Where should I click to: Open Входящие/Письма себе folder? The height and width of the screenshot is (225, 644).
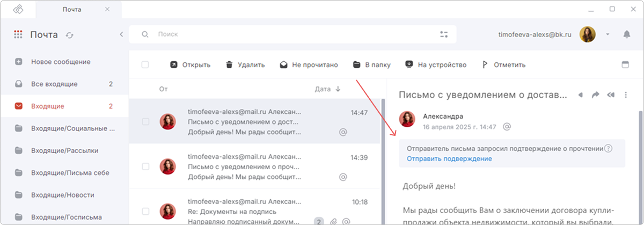(64, 173)
